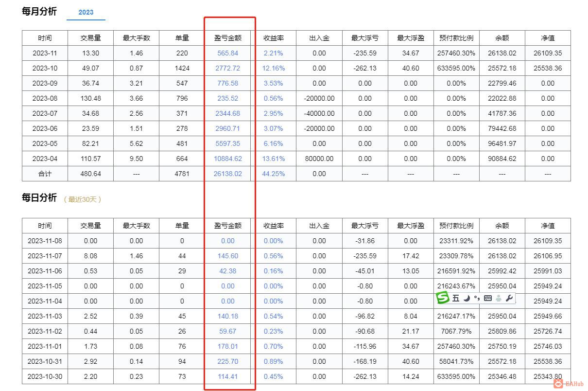Click the 96481.97 balance cell for 2023-05

point(502,143)
